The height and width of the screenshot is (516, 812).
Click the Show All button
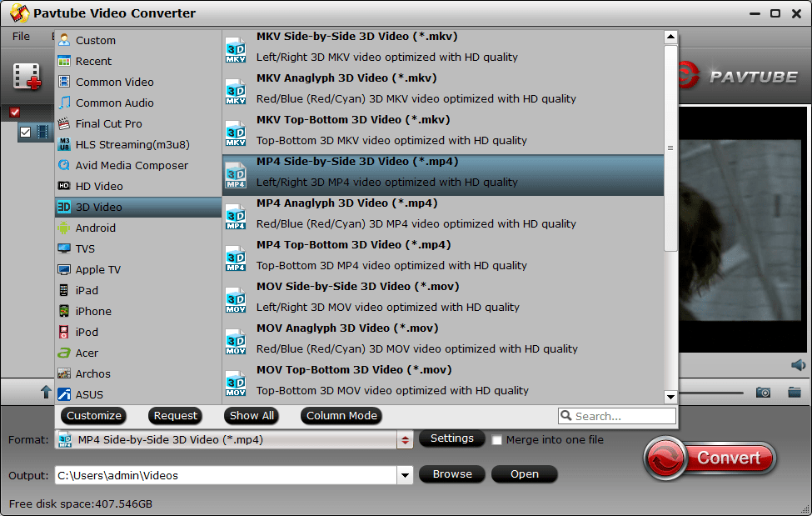[252, 415]
